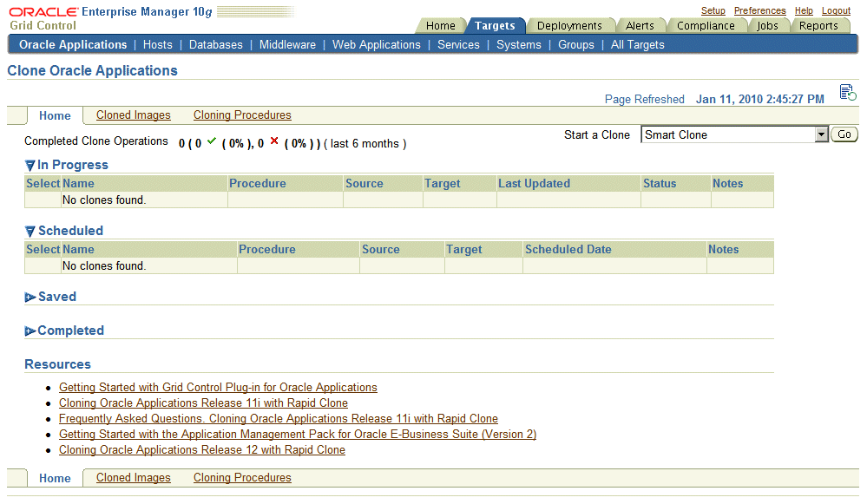Screen dimensions: 867x504
Task: Expand the Saved section
Action: (x=30, y=298)
